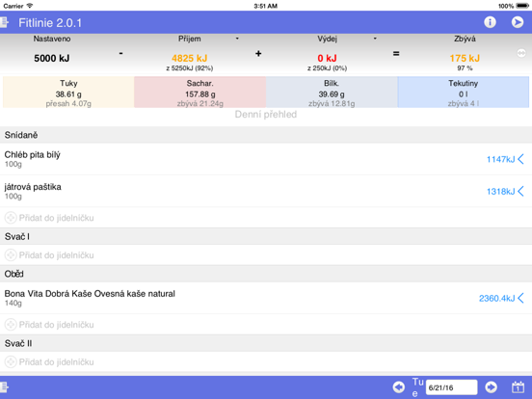Open the notebook icon in bottom bar
532x399 pixels.
[x=4, y=387]
